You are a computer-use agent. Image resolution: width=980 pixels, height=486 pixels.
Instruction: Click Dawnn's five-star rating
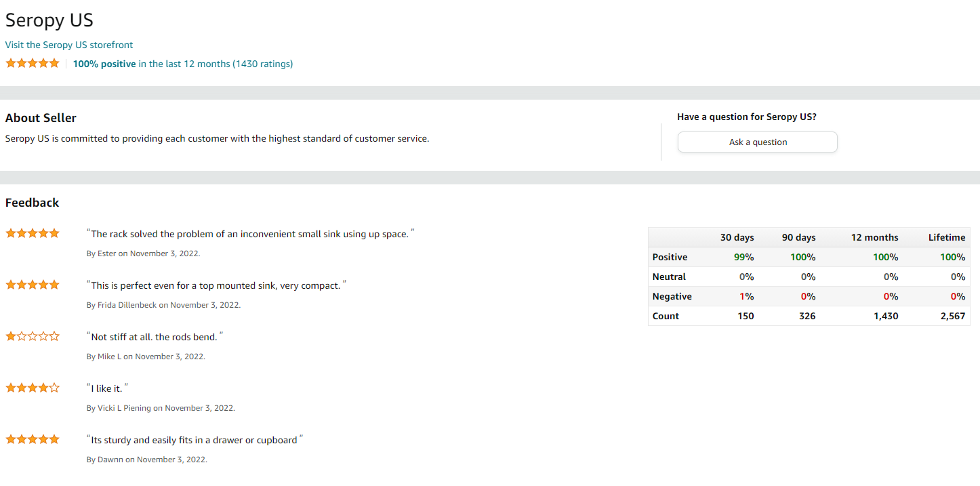33,439
